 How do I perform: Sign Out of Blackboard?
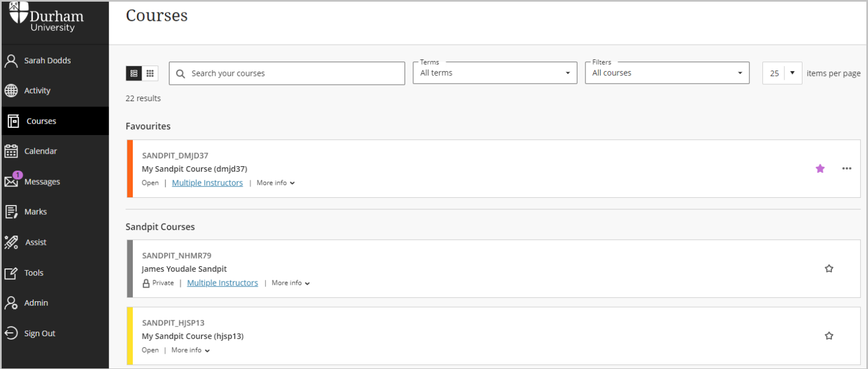11,333
